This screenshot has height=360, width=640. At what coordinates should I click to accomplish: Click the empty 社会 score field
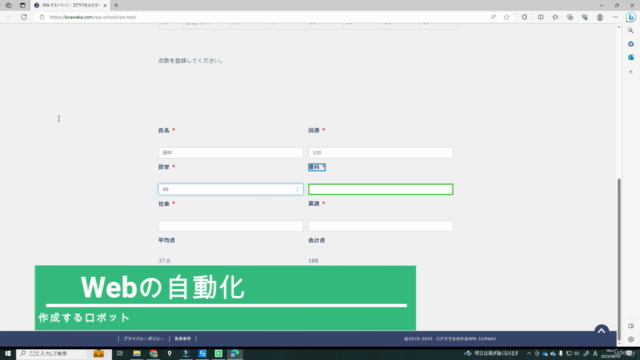(231, 226)
